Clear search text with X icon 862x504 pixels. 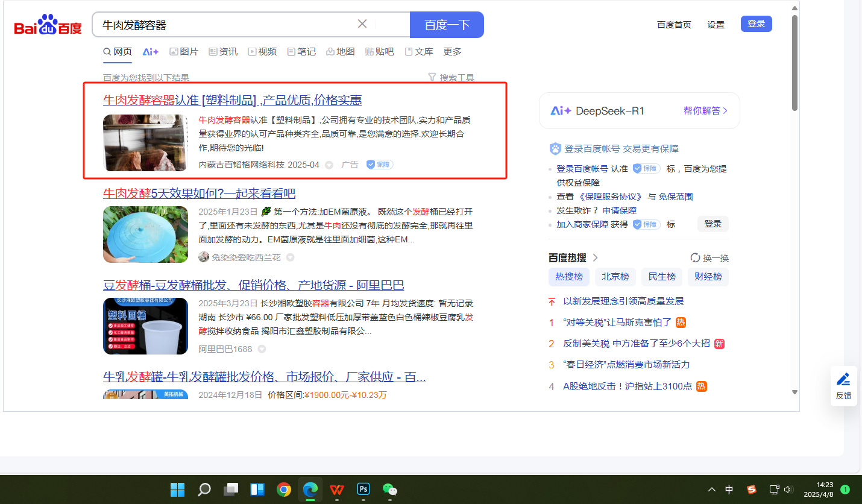(x=362, y=24)
